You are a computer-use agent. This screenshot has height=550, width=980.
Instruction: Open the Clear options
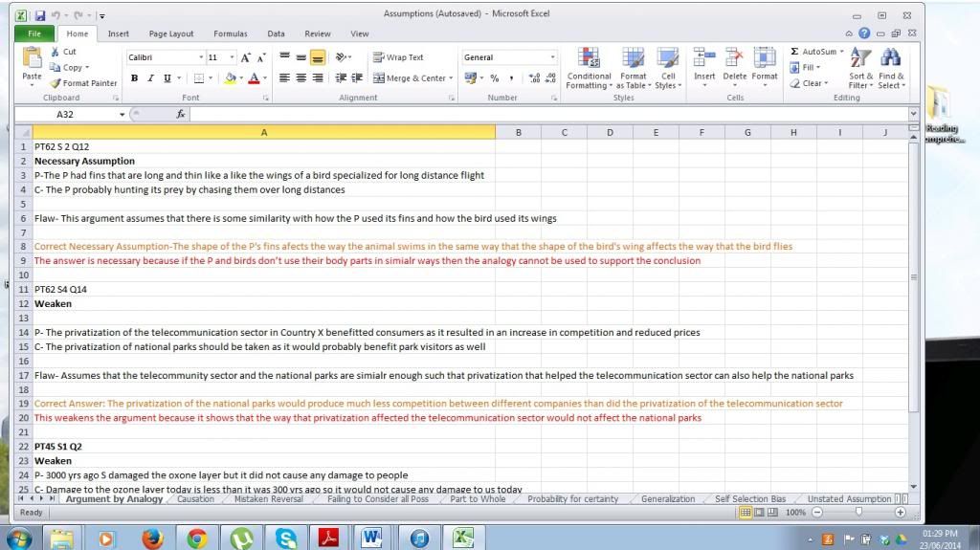coord(808,83)
